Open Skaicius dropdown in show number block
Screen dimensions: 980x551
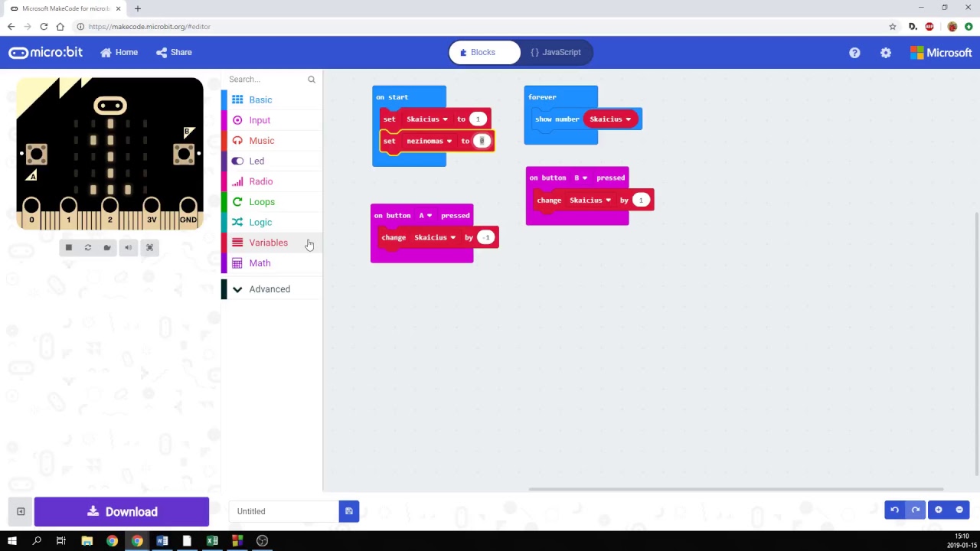coord(610,119)
